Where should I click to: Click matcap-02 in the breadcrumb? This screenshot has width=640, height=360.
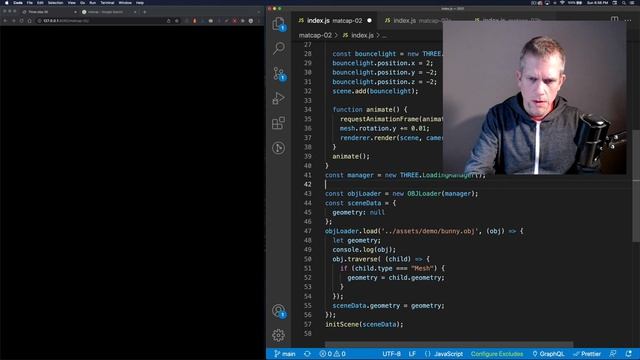point(315,36)
